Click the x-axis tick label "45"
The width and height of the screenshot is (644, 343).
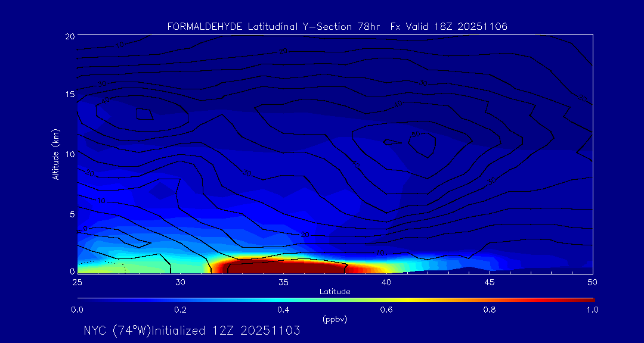490,282
